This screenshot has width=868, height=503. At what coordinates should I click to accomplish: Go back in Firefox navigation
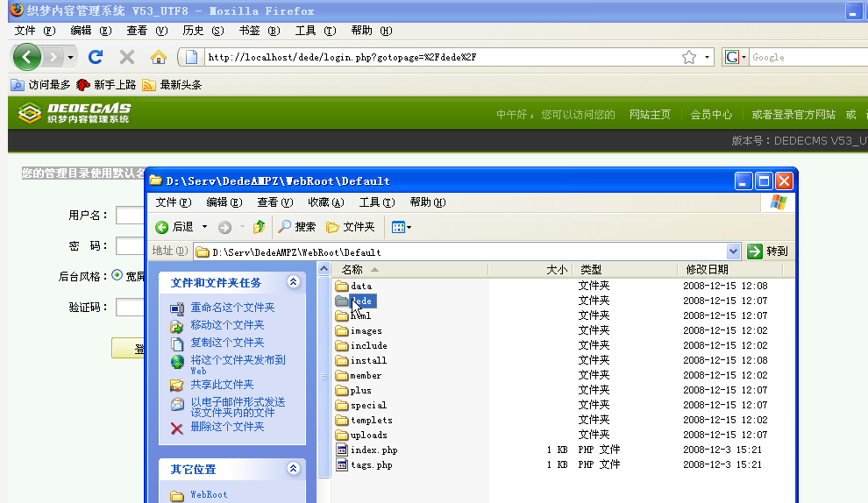click(x=26, y=56)
